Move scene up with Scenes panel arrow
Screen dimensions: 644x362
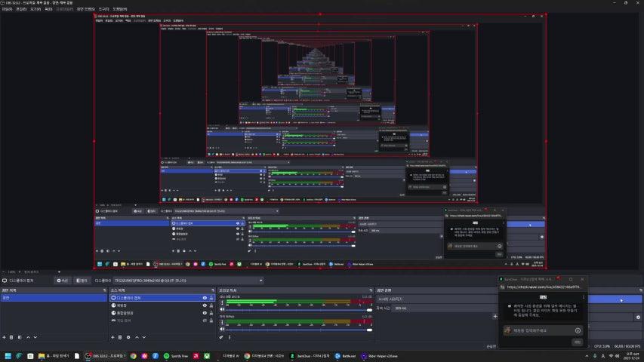pos(29,337)
